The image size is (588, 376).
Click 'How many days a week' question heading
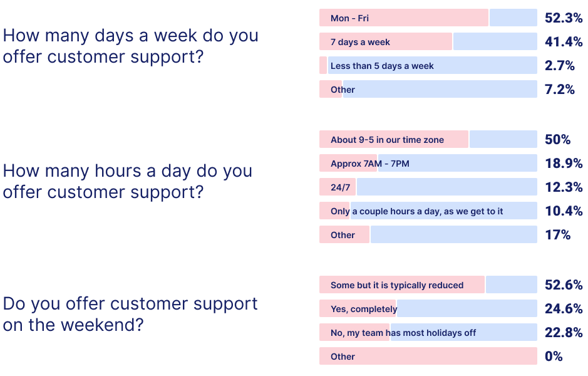click(x=130, y=46)
